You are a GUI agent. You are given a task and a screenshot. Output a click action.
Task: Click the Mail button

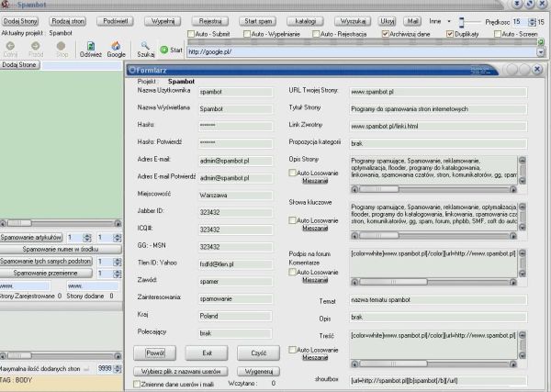[x=412, y=21]
